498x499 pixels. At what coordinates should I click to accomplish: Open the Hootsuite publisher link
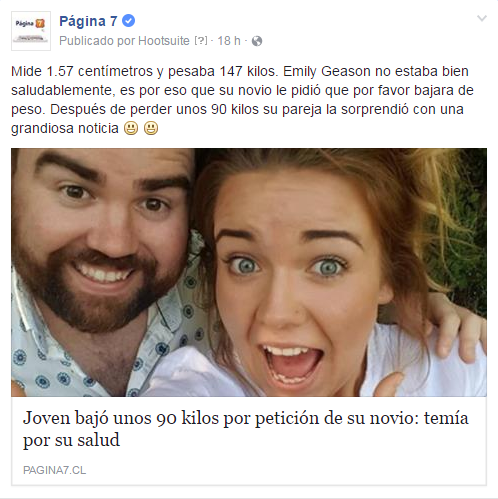click(x=164, y=41)
